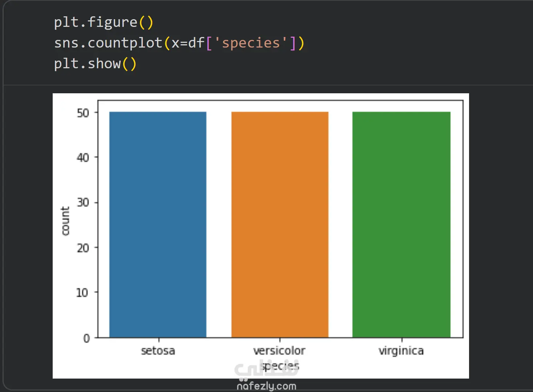Click the 20 tick label on y-axis
533x392 pixels.
(83, 248)
